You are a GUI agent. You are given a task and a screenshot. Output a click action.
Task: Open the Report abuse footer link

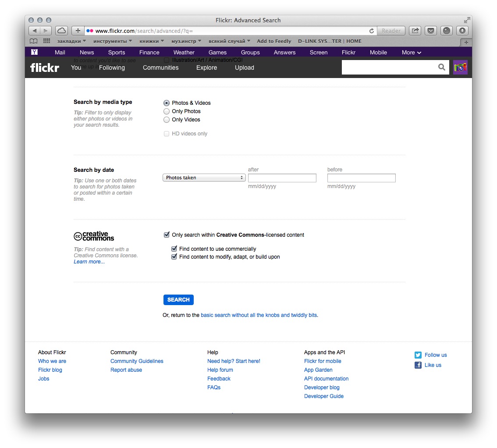coord(126,370)
